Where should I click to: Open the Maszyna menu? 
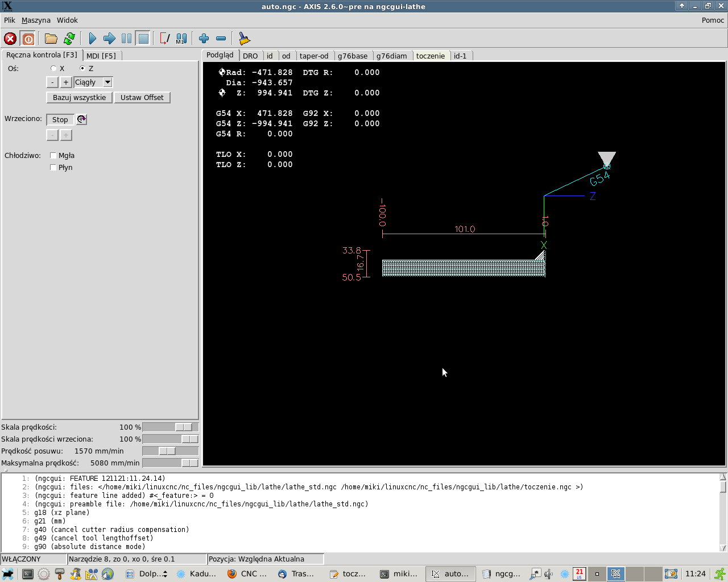36,20
